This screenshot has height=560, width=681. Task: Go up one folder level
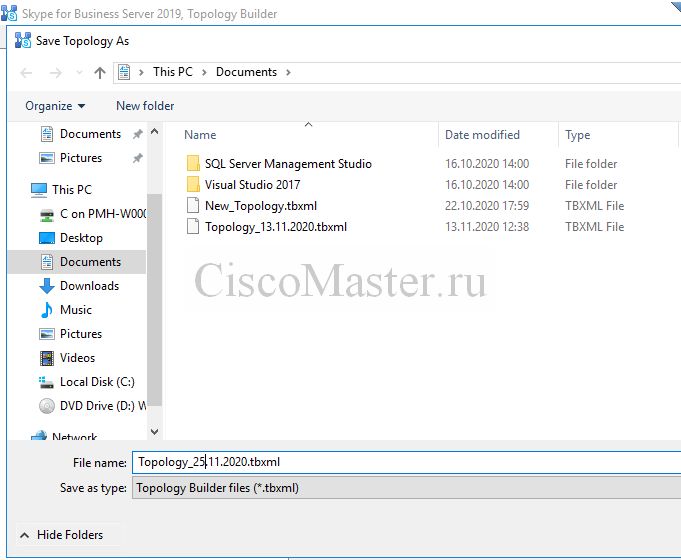tap(100, 73)
